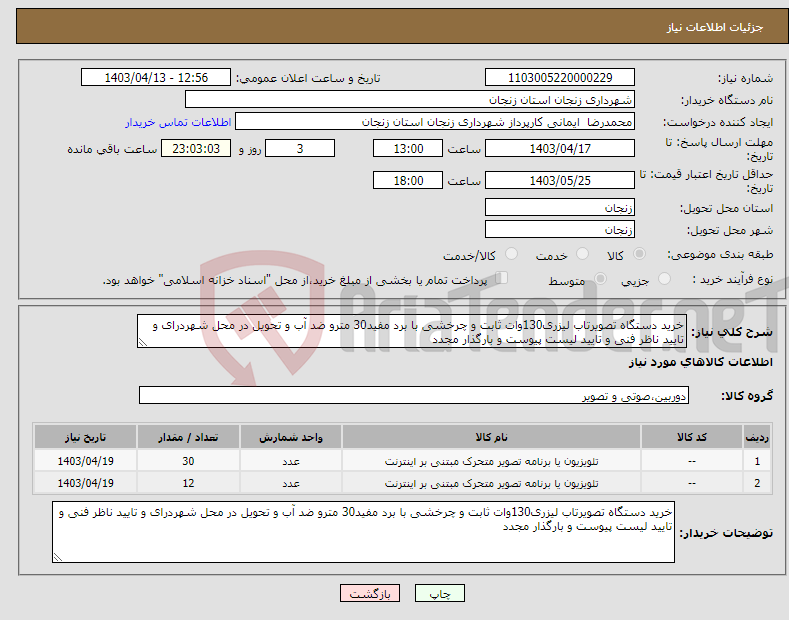
Task: Click the quantity cell showing 12
Action: tap(188, 483)
